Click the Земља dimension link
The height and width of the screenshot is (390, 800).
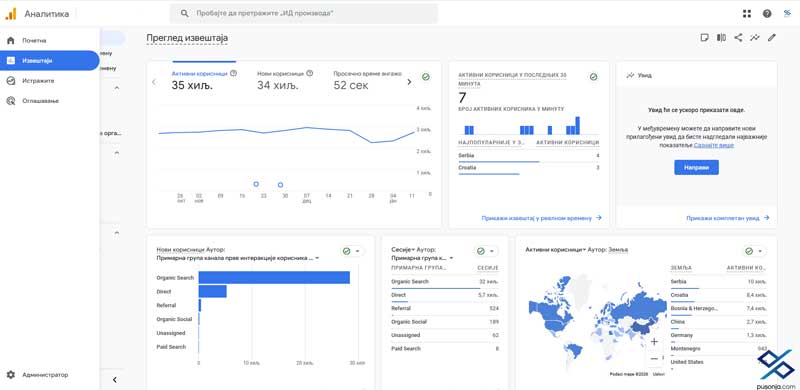coord(618,250)
